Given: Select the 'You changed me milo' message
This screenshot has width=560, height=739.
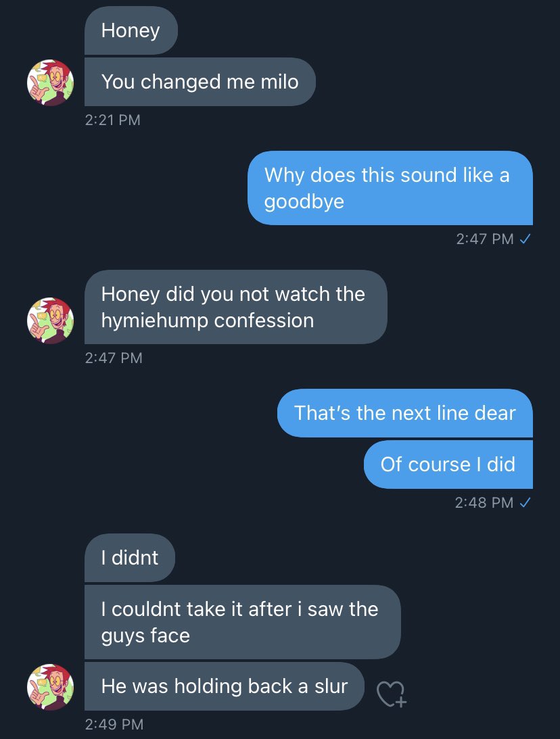Looking at the screenshot, I should [200, 82].
